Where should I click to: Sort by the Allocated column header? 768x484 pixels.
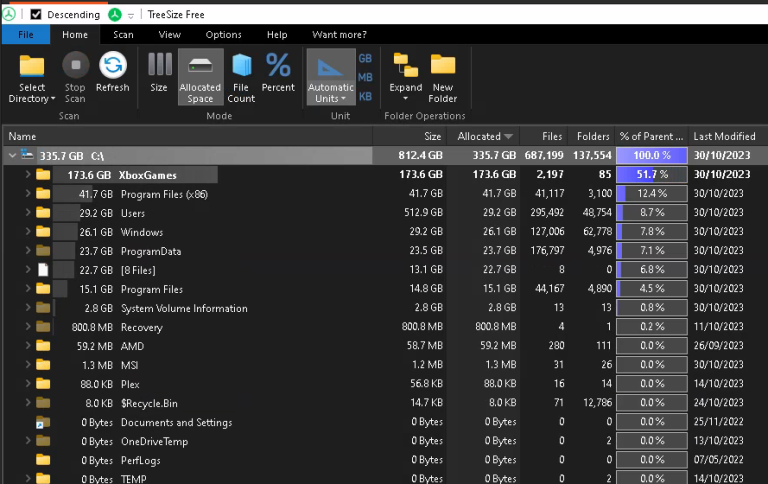point(483,136)
